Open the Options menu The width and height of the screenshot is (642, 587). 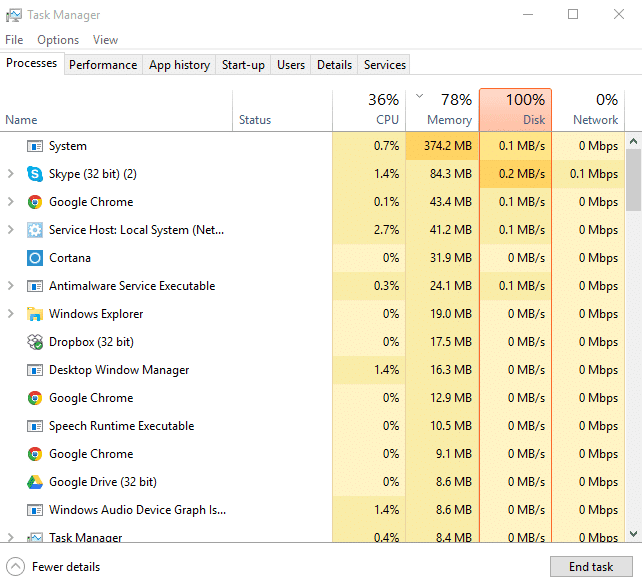click(58, 40)
